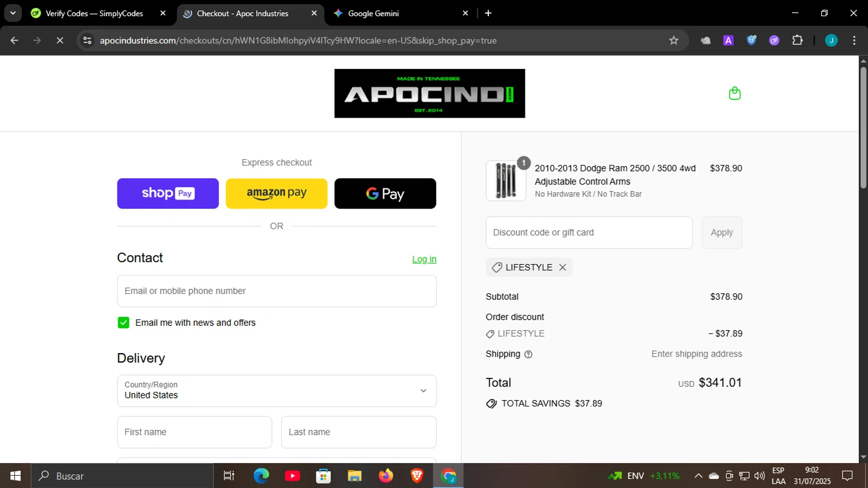Focus the Last name field
The width and height of the screenshot is (868, 488).
pyautogui.click(x=359, y=432)
